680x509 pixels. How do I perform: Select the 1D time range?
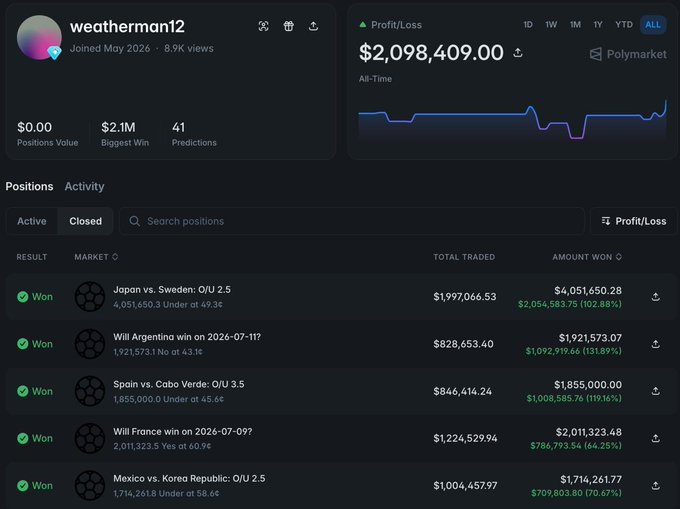(528, 25)
